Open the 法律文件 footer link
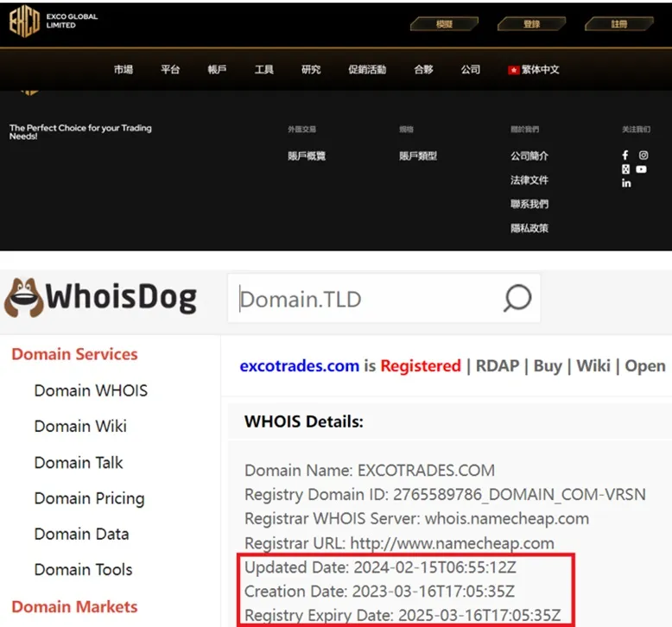This screenshot has width=672, height=627. click(529, 180)
